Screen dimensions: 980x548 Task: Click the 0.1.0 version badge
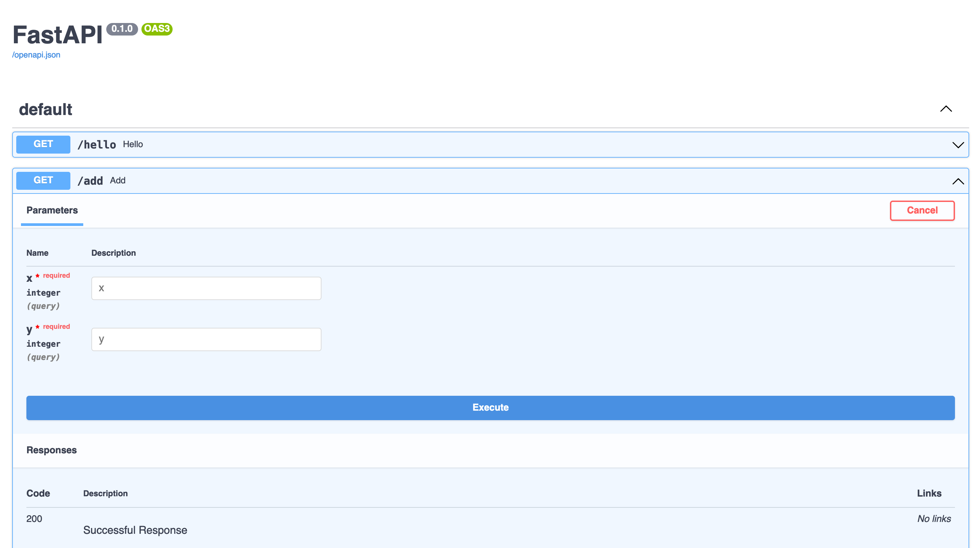pyautogui.click(x=122, y=29)
